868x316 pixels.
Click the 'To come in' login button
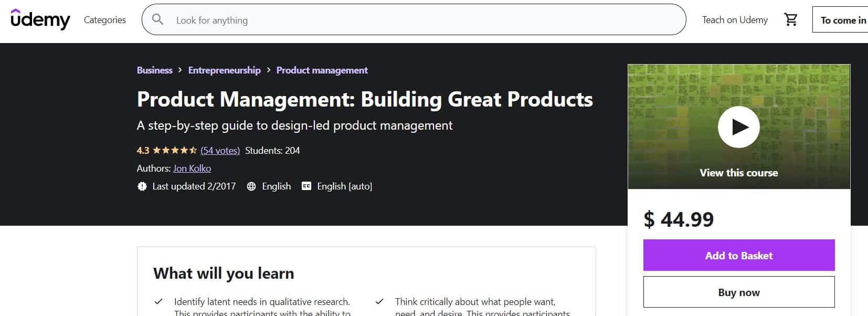click(x=841, y=20)
